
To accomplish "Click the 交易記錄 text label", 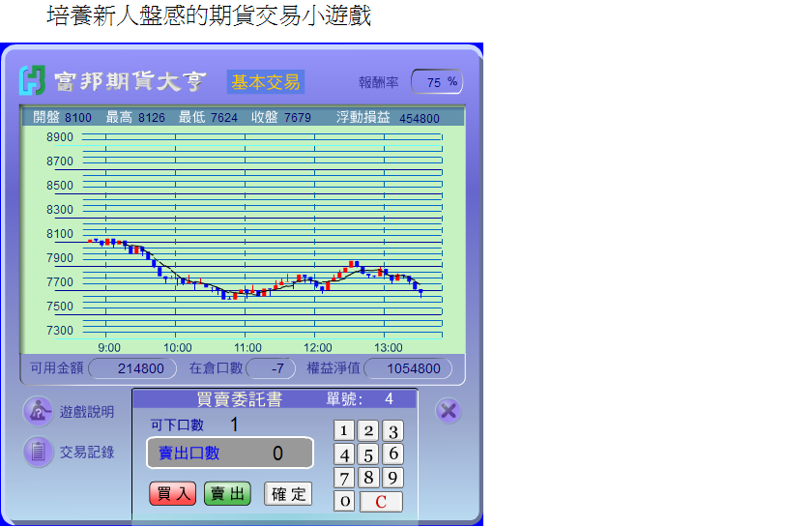I will click(87, 453).
